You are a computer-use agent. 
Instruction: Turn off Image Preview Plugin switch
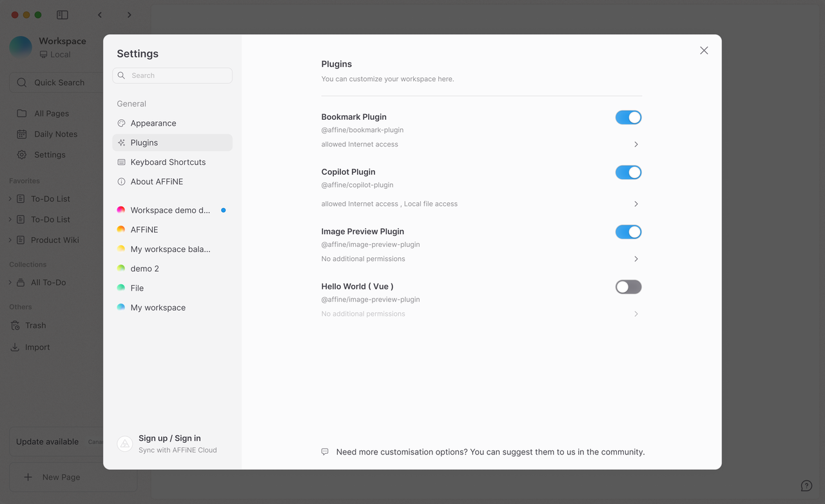click(628, 232)
